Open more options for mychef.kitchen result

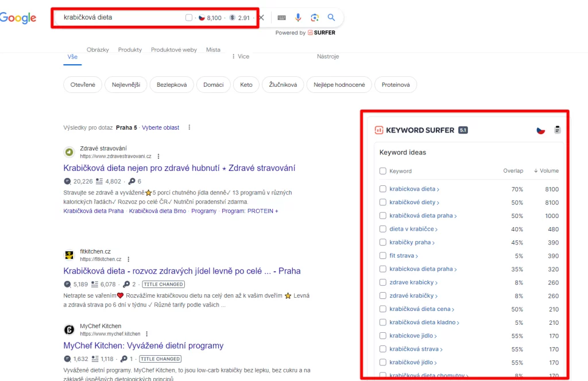click(146, 334)
